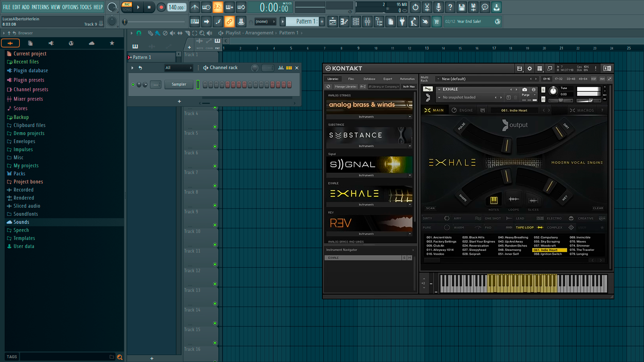644x362 pixels.
Task: Click the microphone recording icon in toolbar
Action: point(438,7)
